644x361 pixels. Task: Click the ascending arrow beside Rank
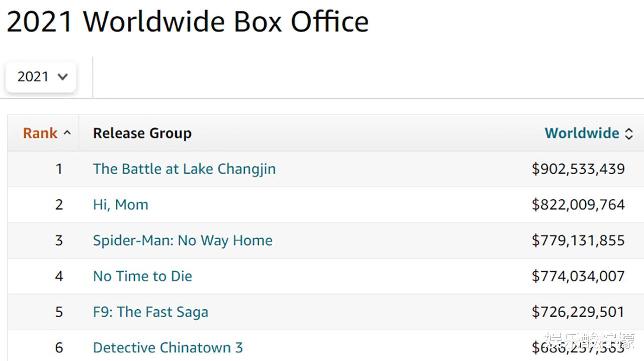pyautogui.click(x=67, y=133)
